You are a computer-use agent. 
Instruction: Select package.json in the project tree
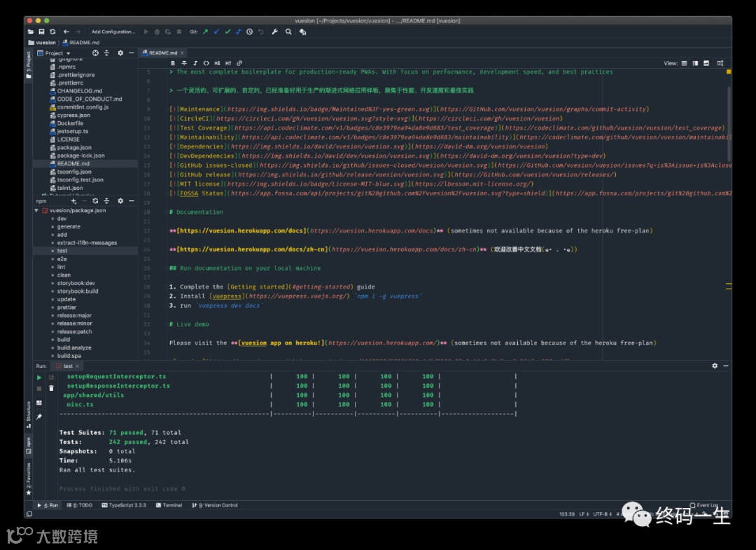(74, 147)
